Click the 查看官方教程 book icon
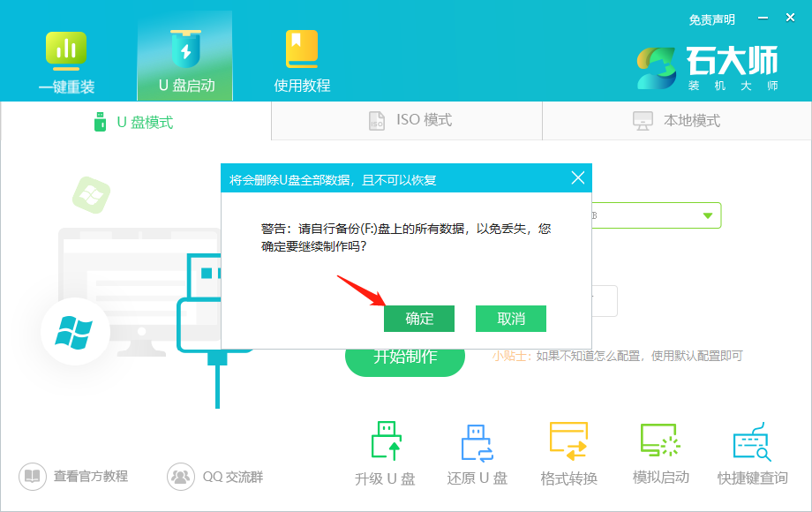812x512 pixels. click(31, 475)
